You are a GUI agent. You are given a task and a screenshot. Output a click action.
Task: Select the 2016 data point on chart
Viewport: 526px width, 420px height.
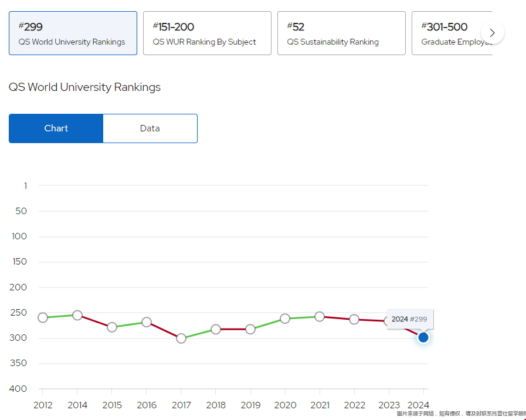tap(146, 322)
